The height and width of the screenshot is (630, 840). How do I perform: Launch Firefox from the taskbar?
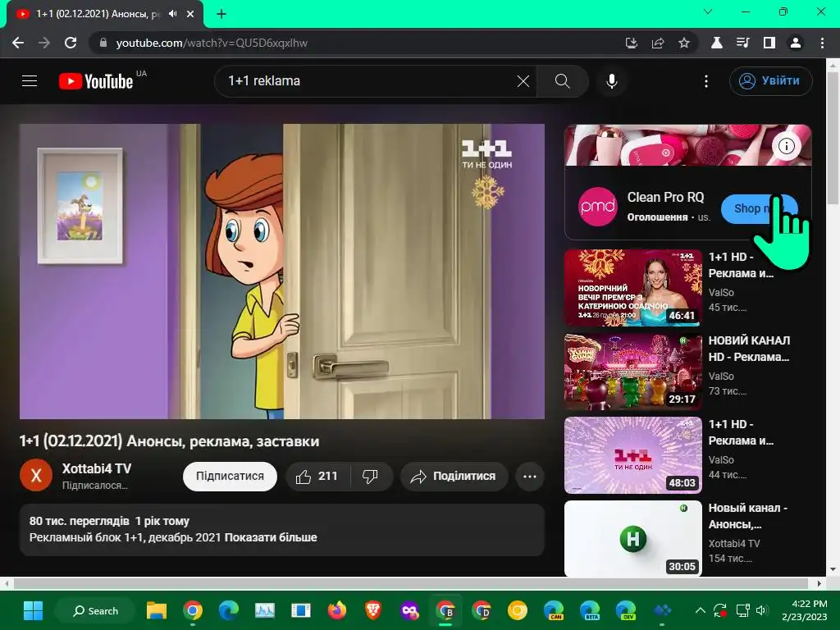coord(337,610)
